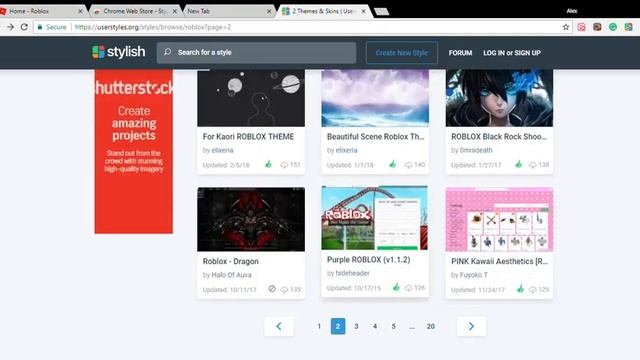
Task: Open the Stylish extension icon in toolbar
Action: [628, 27]
